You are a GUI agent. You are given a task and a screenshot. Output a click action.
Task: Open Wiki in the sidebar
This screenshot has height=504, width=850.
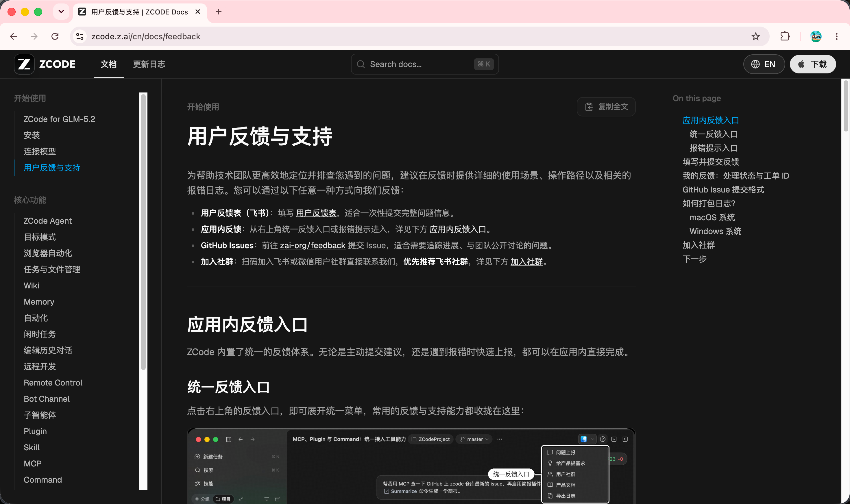point(32,286)
